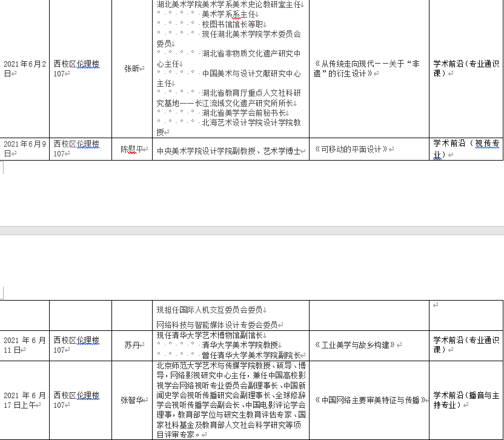Image resolution: width=504 pixels, height=440 pixels.
Task: Click the date cell 2021年6月17日上午
Action: (24, 400)
